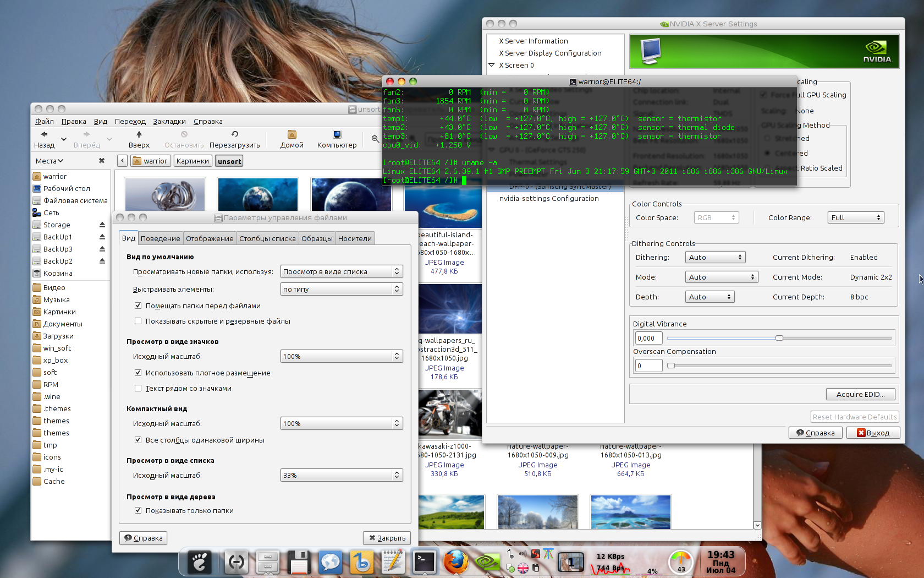The width and height of the screenshot is (924, 578).
Task: Open list view zoom 33% dropdown
Action: [x=342, y=475]
